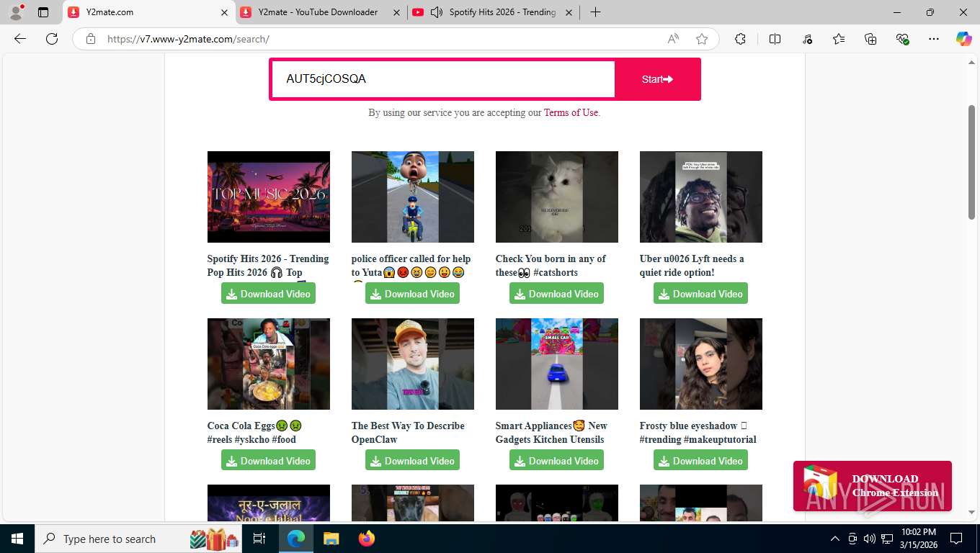This screenshot has width=980, height=553.
Task: View site information lock icon
Action: 91,39
